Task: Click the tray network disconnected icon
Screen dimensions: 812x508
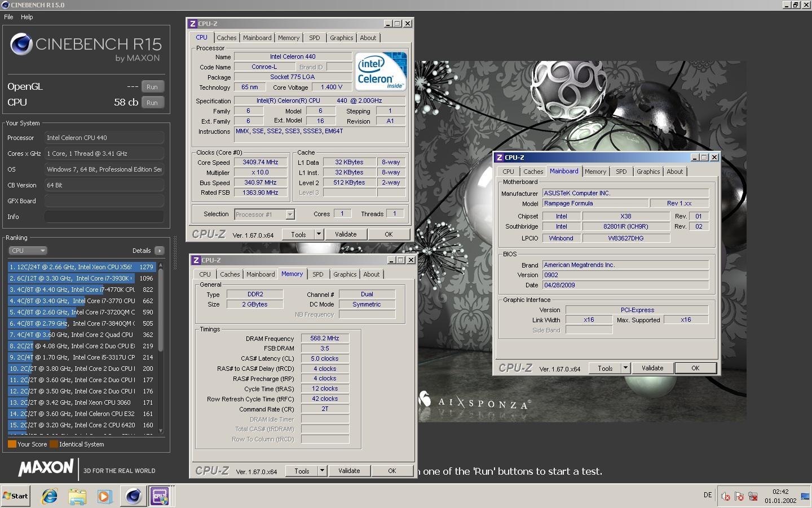Action: point(753,496)
